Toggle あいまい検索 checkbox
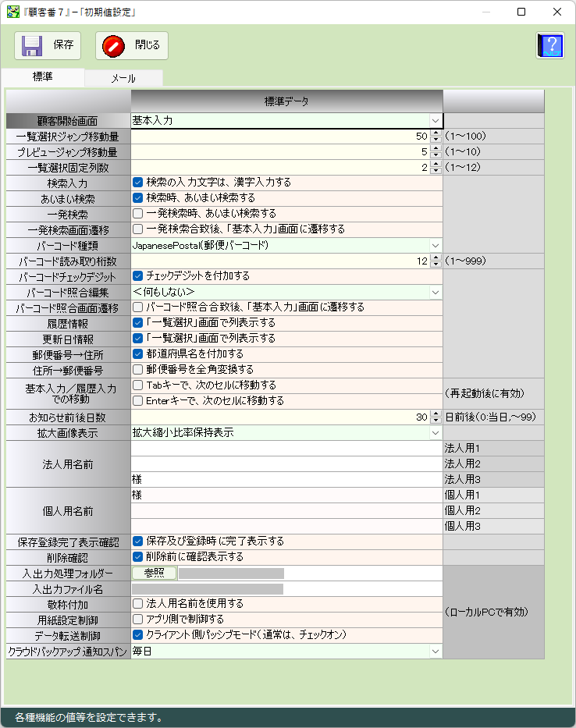The height and width of the screenshot is (728, 576). pyautogui.click(x=137, y=198)
